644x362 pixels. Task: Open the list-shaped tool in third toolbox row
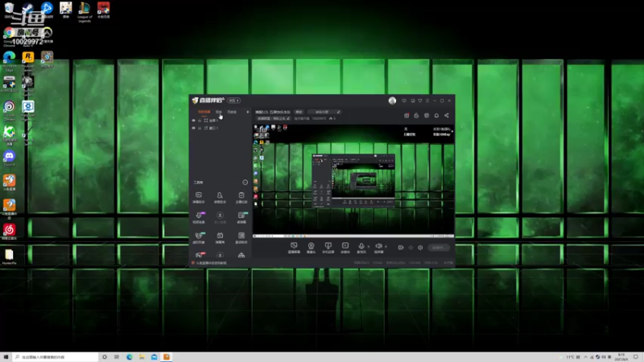click(241, 237)
